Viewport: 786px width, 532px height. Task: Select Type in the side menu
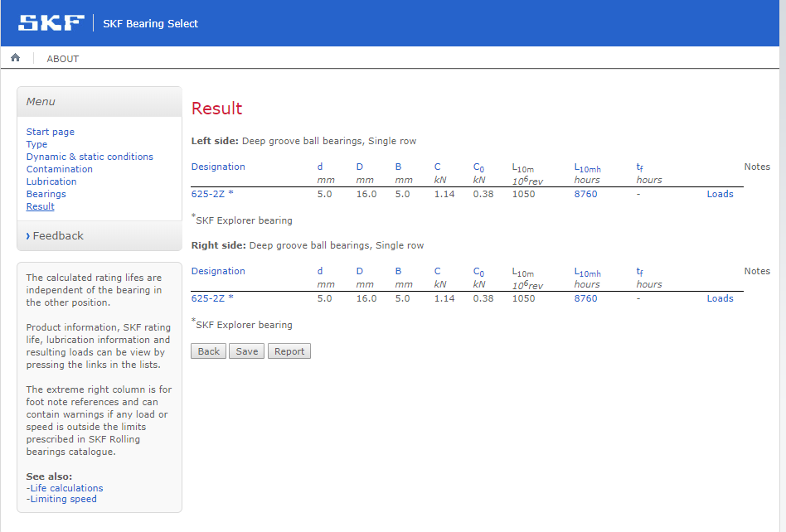36,144
